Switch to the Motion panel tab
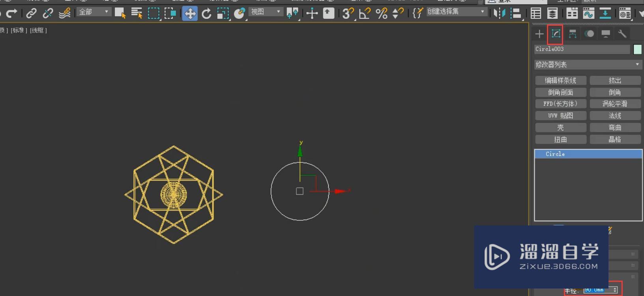The height and width of the screenshot is (296, 644). [589, 34]
